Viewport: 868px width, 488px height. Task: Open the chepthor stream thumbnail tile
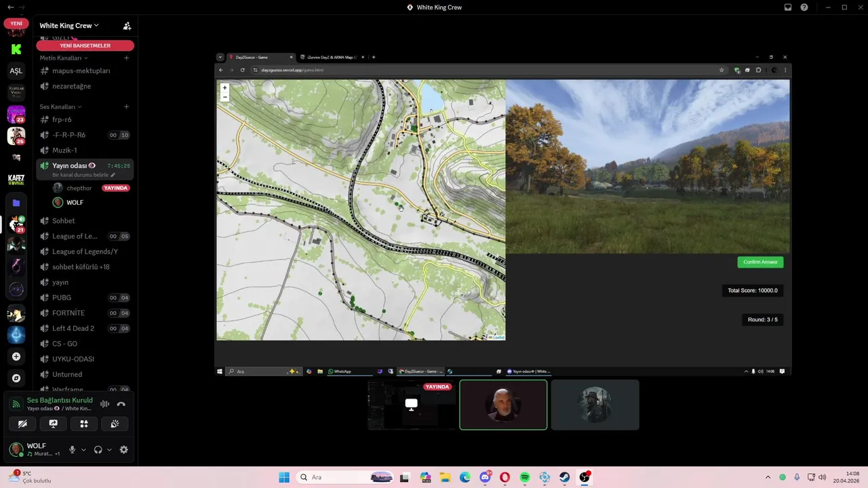pyautogui.click(x=412, y=405)
